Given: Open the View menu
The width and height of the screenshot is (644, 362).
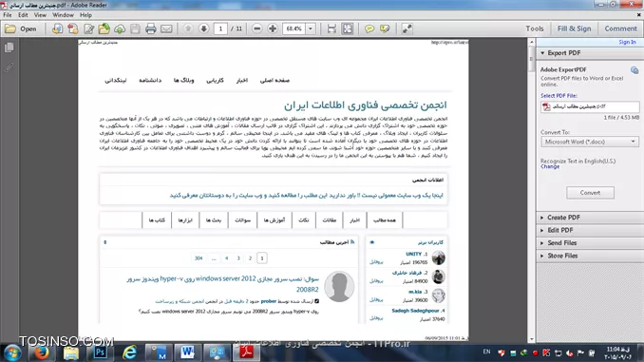Looking at the screenshot, I should (x=40, y=15).
